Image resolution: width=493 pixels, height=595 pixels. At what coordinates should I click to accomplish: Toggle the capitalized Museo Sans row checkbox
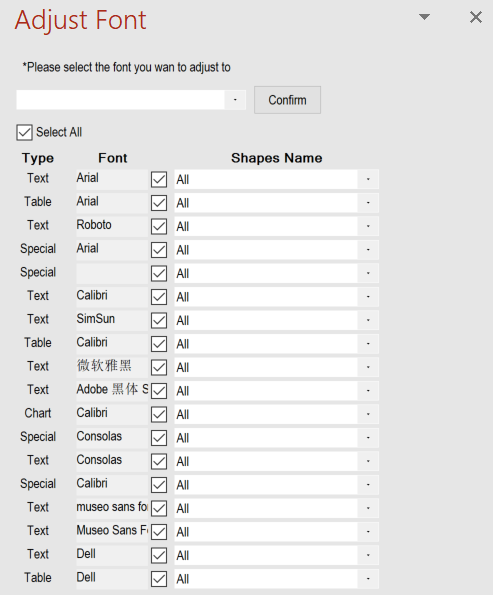(x=159, y=532)
